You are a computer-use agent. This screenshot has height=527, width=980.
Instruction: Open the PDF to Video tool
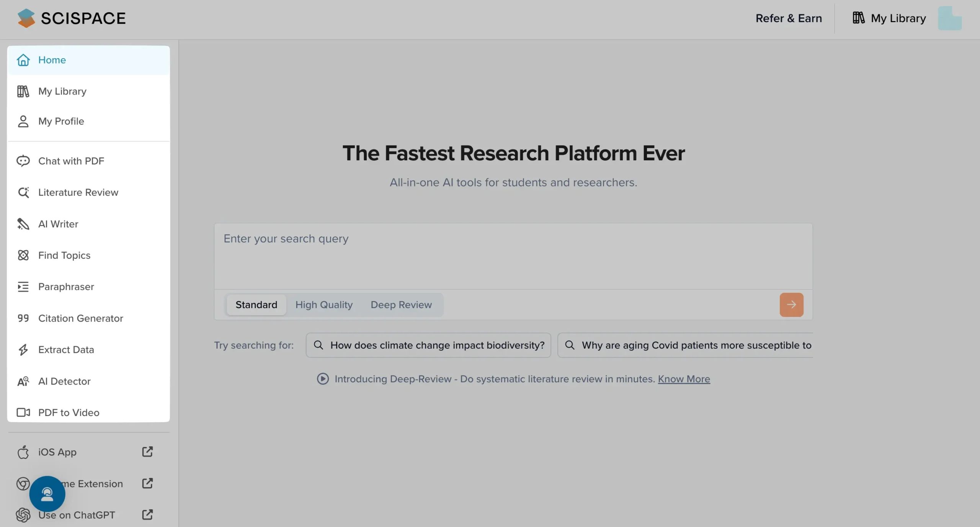pyautogui.click(x=88, y=413)
